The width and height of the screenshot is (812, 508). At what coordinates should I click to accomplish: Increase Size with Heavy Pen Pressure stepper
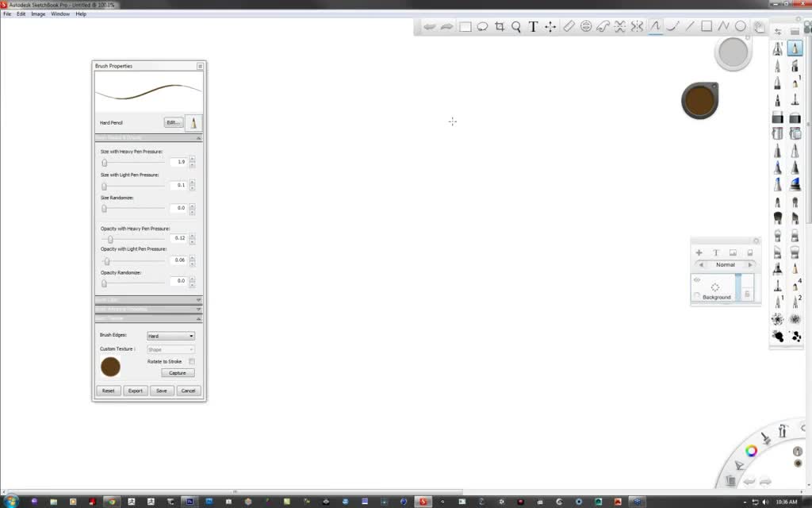(x=192, y=159)
